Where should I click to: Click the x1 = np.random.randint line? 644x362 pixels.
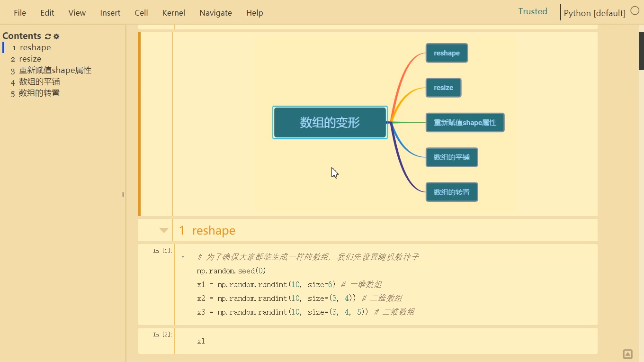coord(289,285)
